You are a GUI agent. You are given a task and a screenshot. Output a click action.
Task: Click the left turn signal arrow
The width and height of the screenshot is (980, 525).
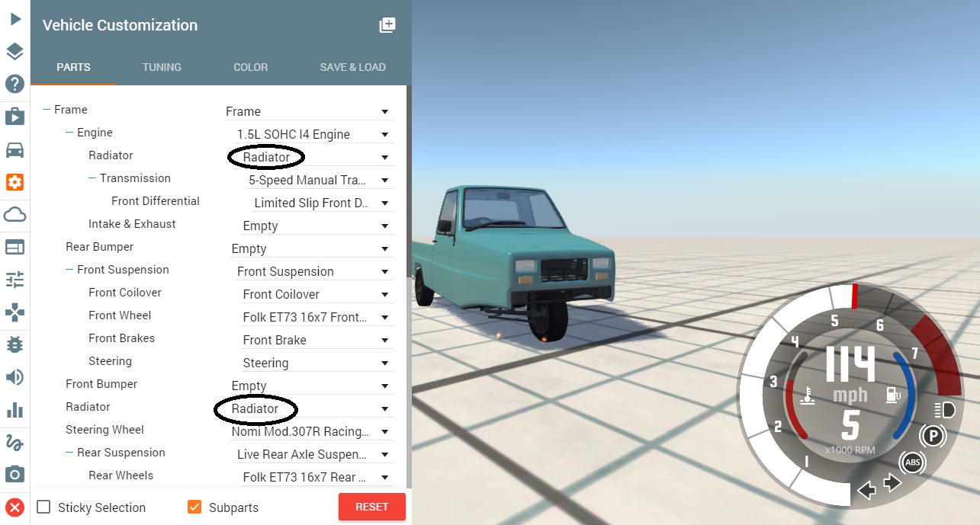tap(866, 489)
